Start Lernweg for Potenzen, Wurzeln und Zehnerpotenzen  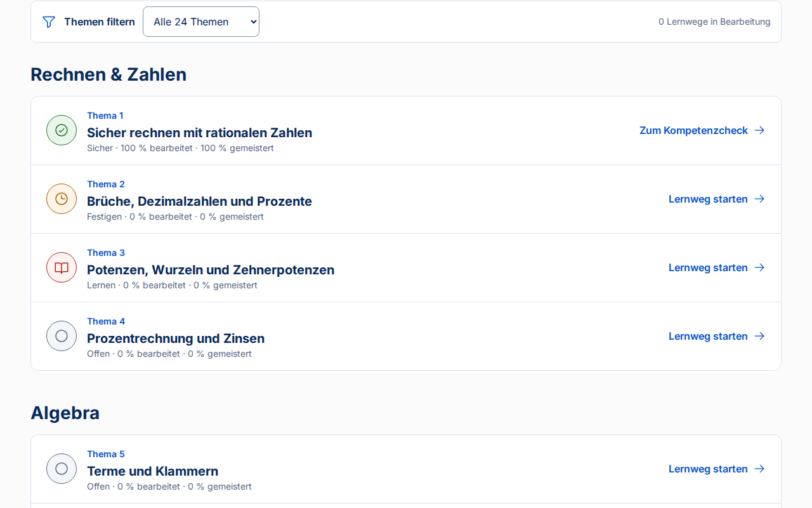pyautogui.click(x=717, y=267)
